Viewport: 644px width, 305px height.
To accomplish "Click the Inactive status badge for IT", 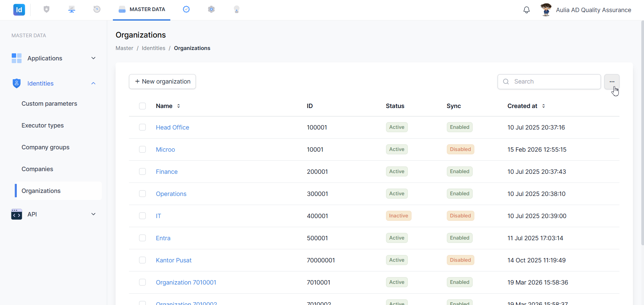I will pos(398,216).
